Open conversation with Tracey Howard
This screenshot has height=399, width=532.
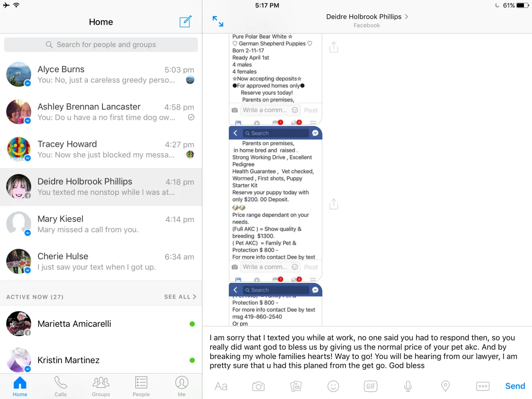(101, 149)
